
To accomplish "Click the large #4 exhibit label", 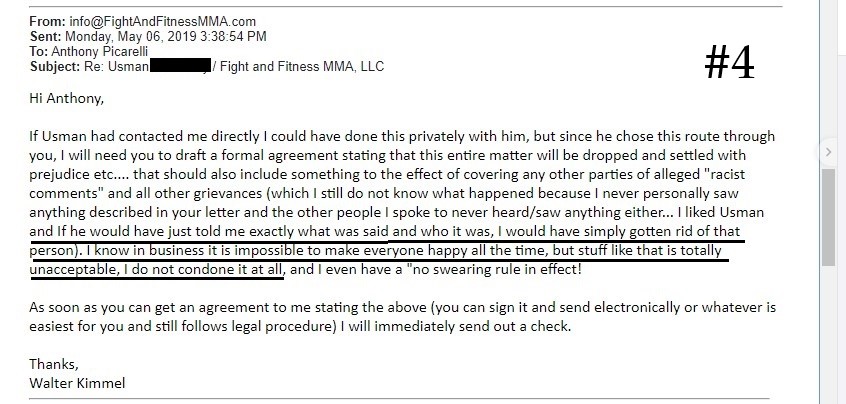I will click(729, 63).
